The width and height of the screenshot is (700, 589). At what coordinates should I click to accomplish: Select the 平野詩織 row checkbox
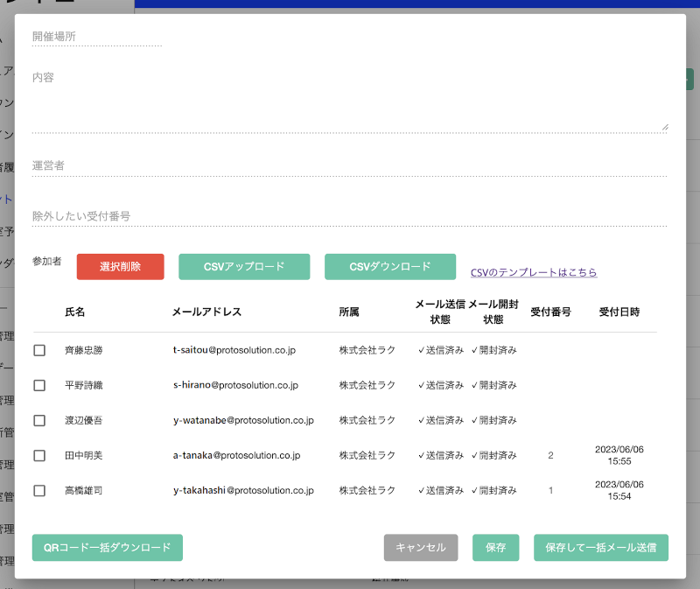(x=39, y=385)
